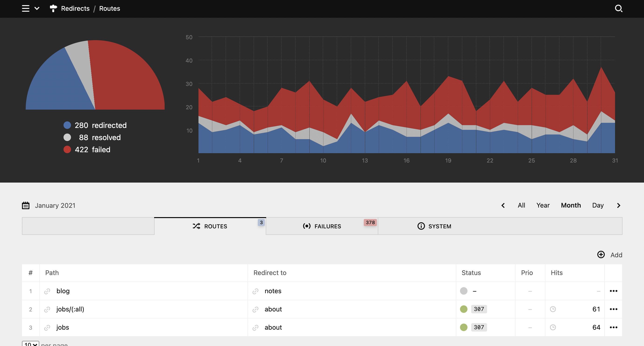Viewport: 644px width, 346px height.
Task: Open the hamburger main menu
Action: coord(25,8)
